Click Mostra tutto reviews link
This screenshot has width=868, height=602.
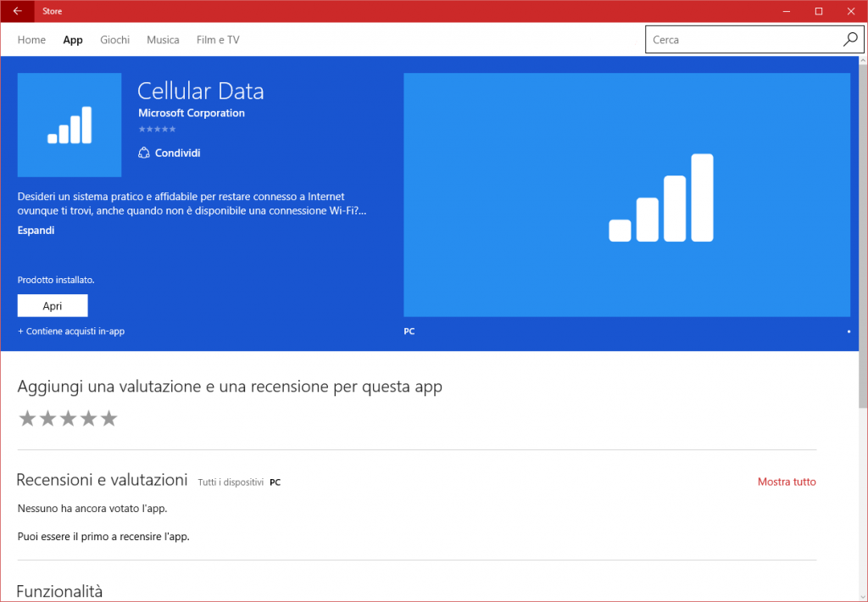coord(787,482)
